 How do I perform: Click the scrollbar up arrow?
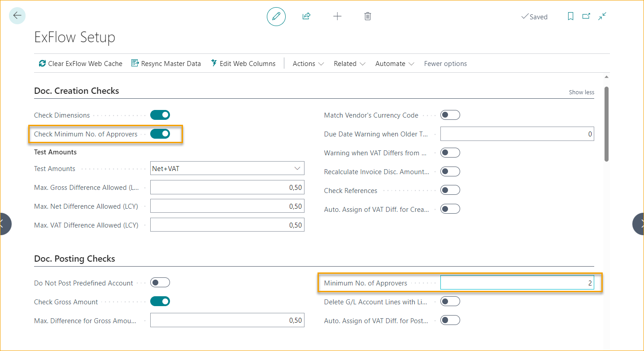coord(606,77)
